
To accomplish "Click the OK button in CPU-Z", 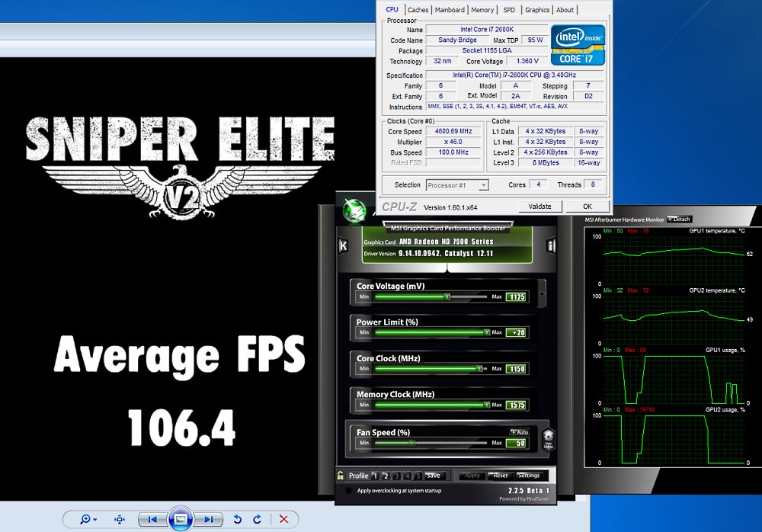I will pyautogui.click(x=587, y=207).
